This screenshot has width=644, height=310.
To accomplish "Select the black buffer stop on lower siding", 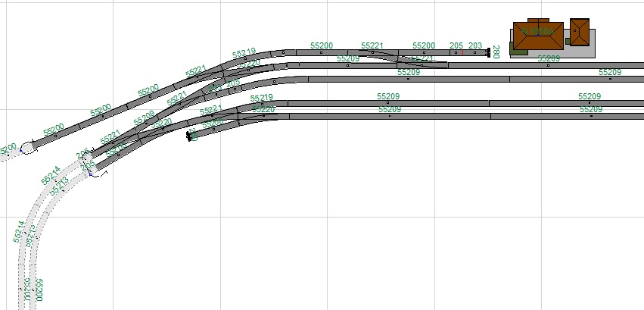I will 189,136.
